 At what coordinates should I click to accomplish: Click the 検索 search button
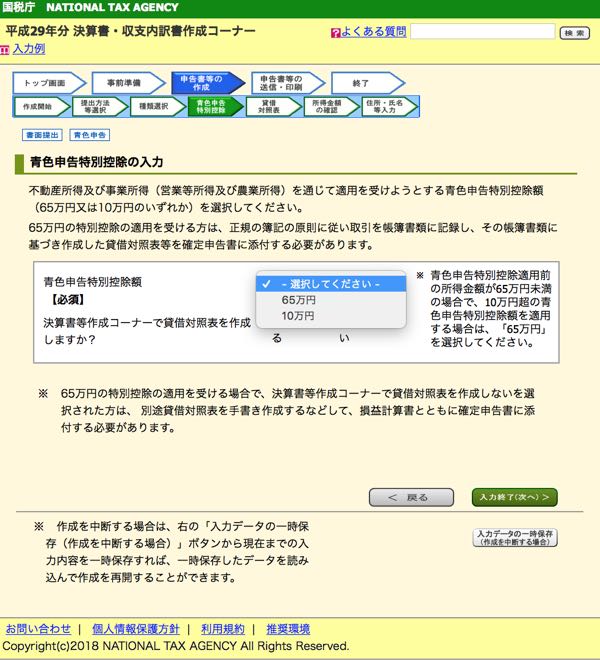574,32
